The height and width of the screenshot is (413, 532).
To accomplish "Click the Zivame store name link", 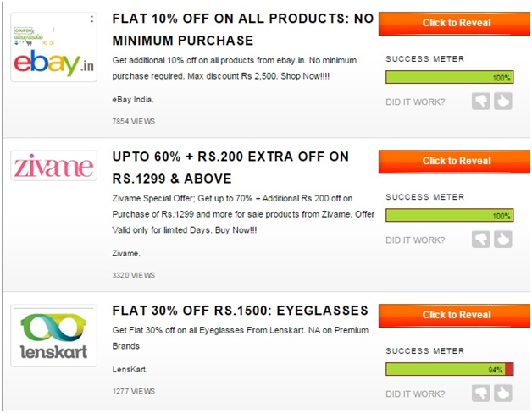I will click(126, 253).
